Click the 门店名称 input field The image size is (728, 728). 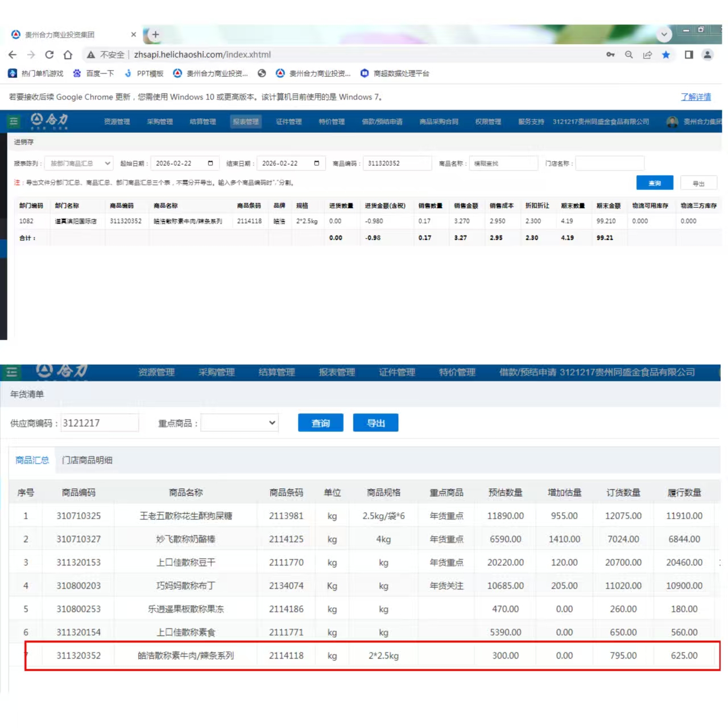pos(610,163)
